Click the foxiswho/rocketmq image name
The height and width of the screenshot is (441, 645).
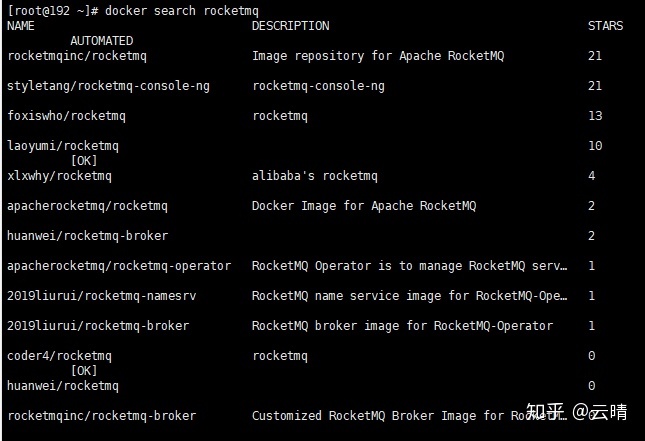point(66,116)
